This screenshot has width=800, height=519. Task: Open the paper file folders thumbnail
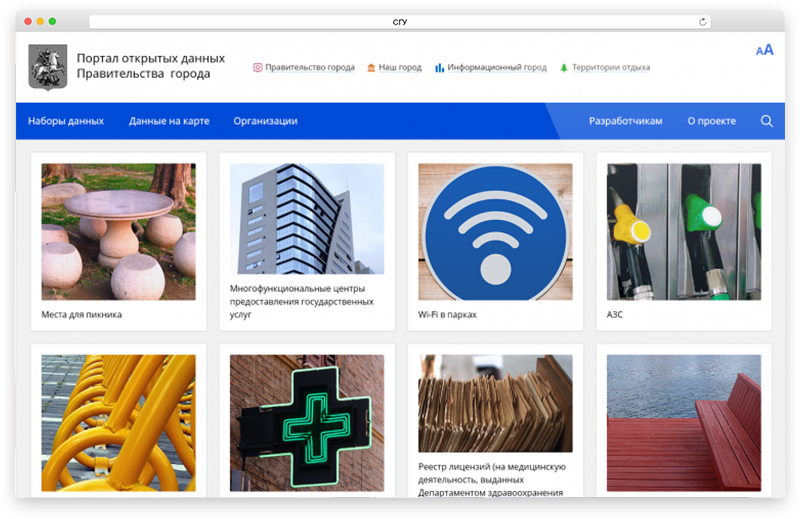click(x=495, y=403)
